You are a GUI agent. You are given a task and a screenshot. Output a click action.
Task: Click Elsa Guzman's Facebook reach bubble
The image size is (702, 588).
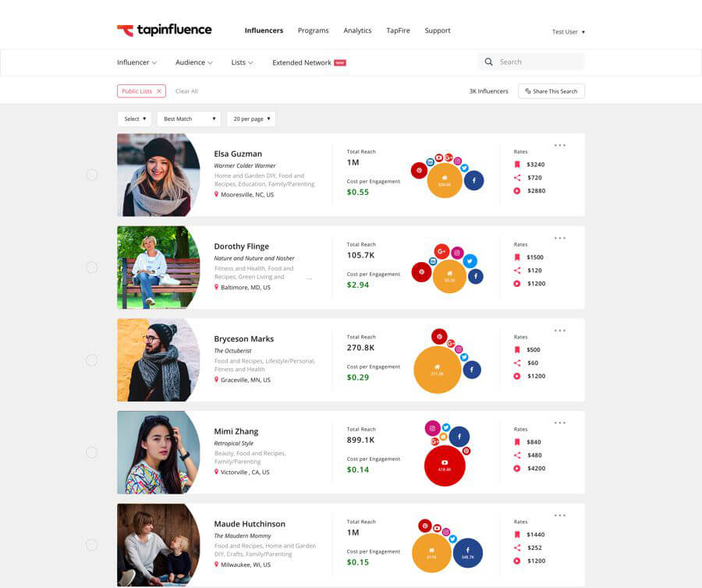tap(473, 181)
